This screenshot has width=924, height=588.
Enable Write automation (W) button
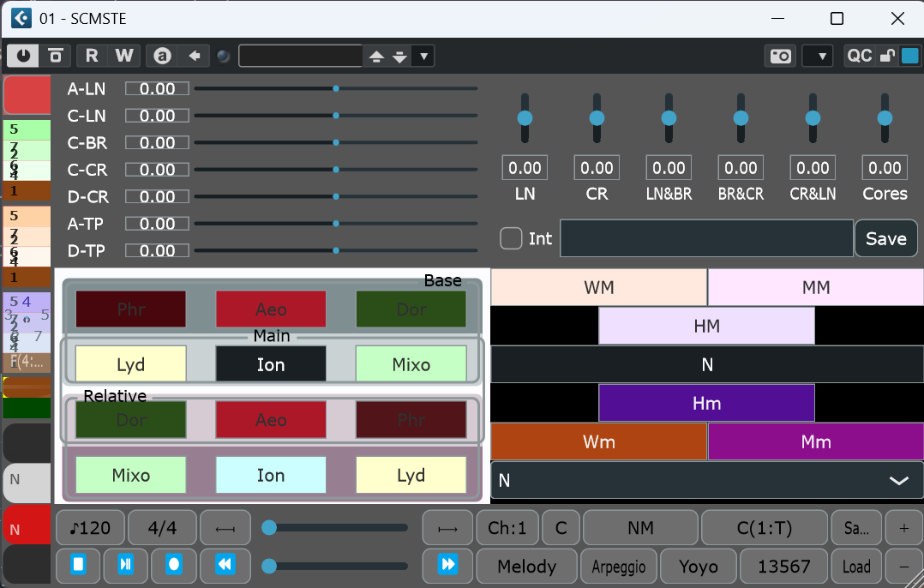(124, 56)
